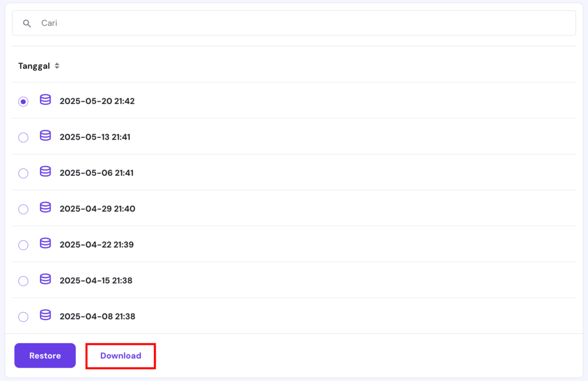The width and height of the screenshot is (588, 381).
Task: Click the Restore button
Action: coord(45,355)
